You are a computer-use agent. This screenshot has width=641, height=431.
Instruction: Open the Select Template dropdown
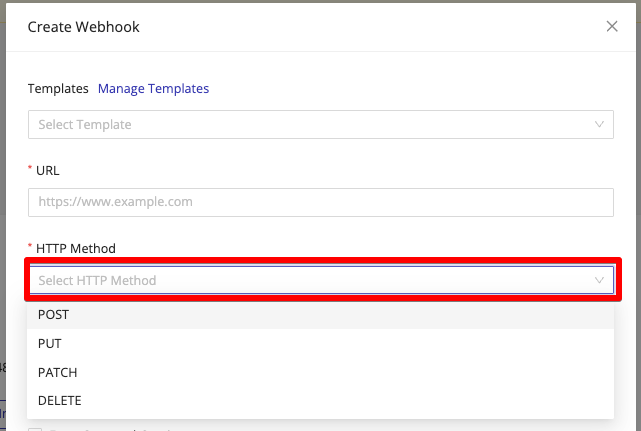click(x=320, y=124)
